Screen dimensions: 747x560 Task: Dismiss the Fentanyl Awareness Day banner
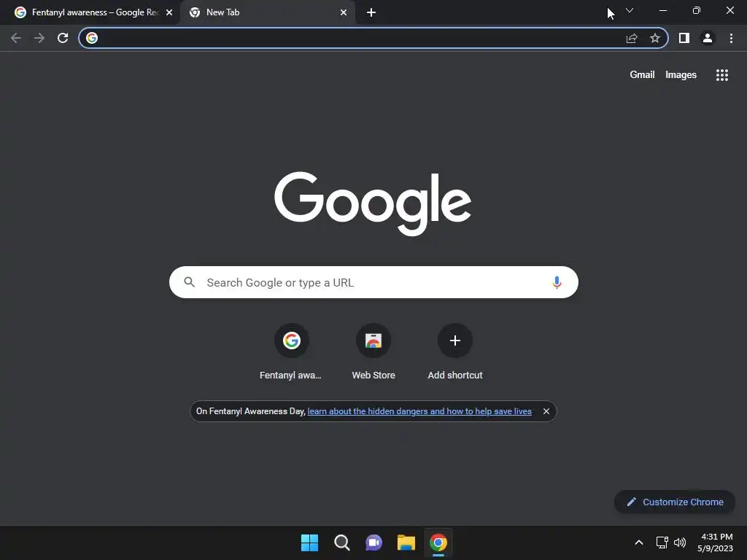coord(546,411)
